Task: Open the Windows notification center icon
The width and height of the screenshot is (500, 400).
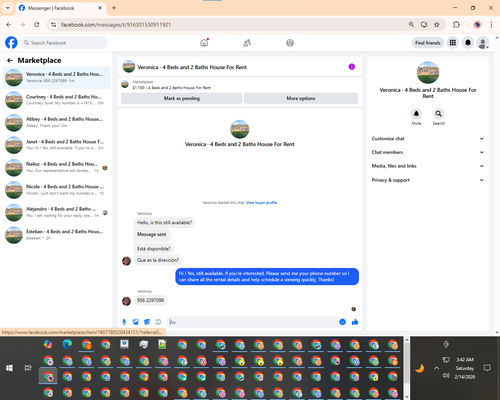Action: (x=487, y=368)
